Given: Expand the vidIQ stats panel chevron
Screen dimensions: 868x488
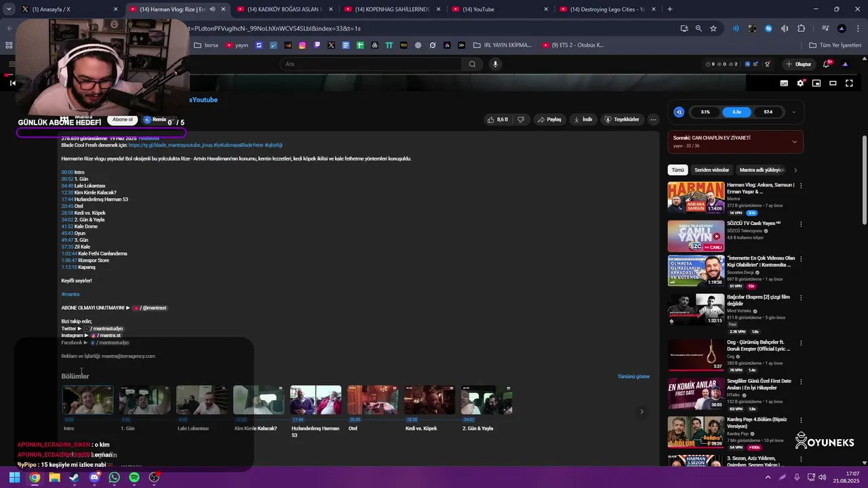Looking at the screenshot, I should (x=793, y=112).
